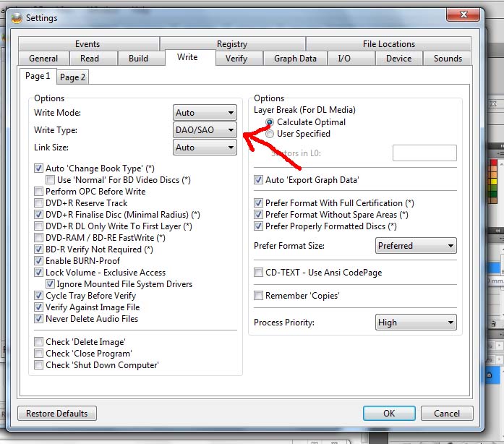The width and height of the screenshot is (504, 444).
Task: Go to the Page 2 sub-tab
Action: (72, 77)
